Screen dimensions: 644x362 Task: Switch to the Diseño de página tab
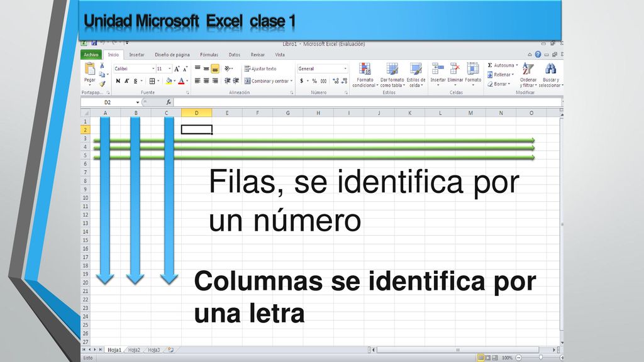click(x=172, y=55)
